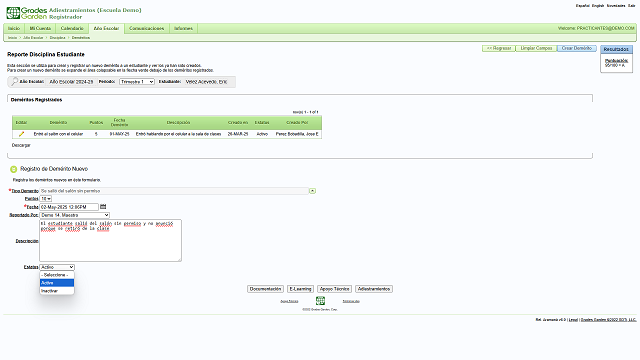
Task: Choose 'Activo' option in Estatus list
Action: (x=57, y=283)
